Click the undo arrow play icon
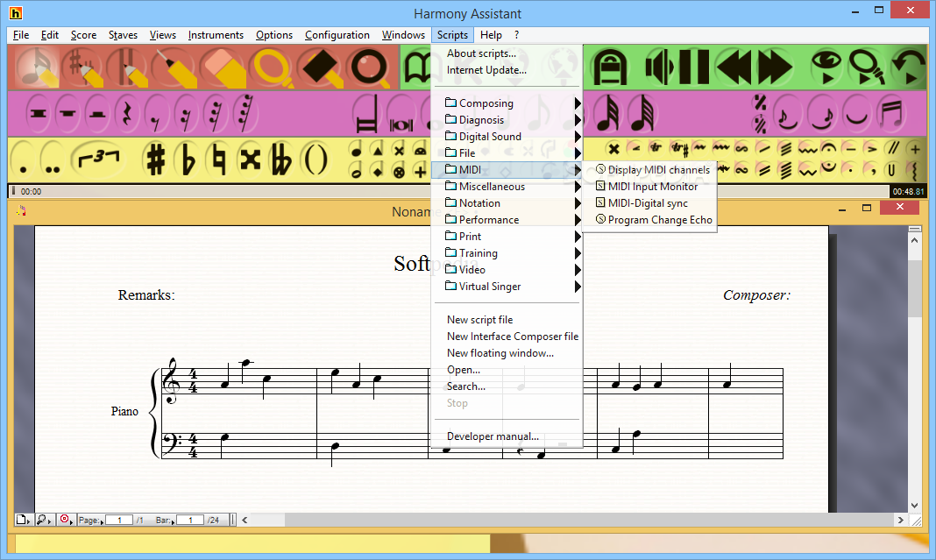Screen dimensions: 936x560 pyautogui.click(x=907, y=67)
